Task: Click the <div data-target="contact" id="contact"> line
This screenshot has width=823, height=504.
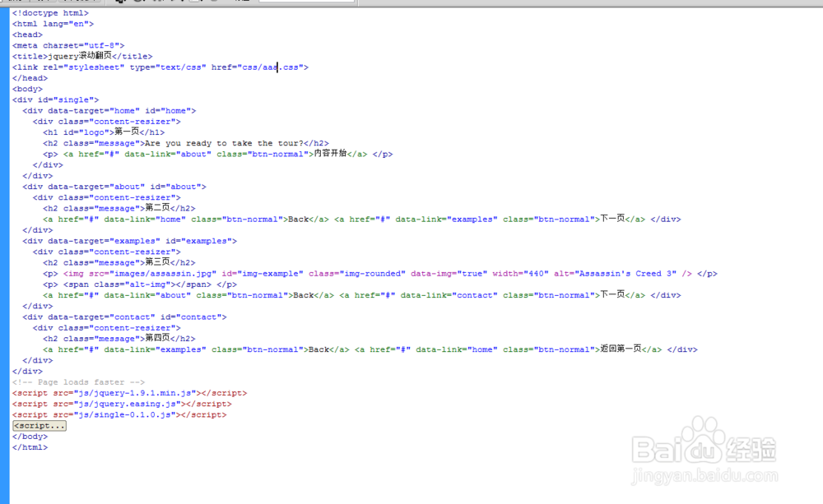Action: [124, 317]
